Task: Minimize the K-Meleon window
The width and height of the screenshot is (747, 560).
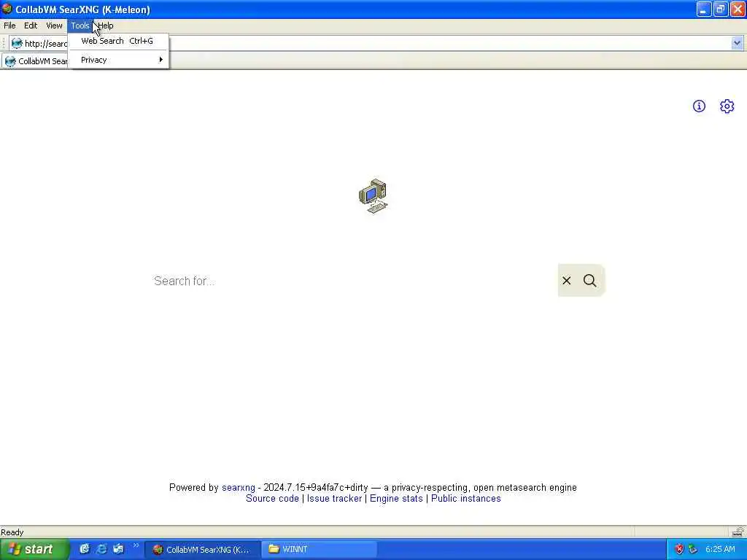Action: point(703,9)
